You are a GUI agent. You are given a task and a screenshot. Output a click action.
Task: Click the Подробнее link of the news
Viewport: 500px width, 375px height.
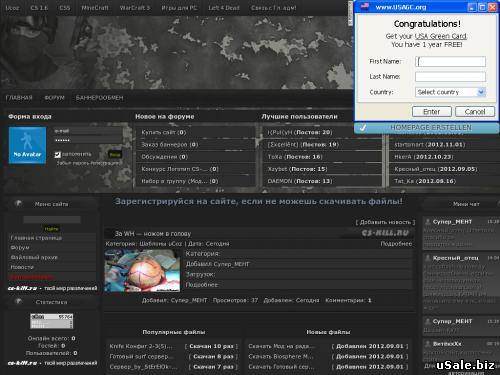396,244
